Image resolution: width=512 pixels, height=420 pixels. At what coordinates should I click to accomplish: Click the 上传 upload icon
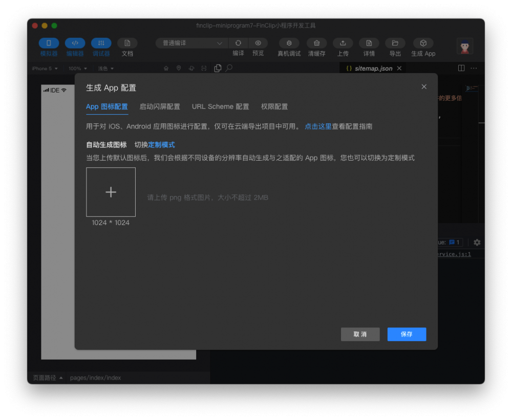tap(343, 43)
